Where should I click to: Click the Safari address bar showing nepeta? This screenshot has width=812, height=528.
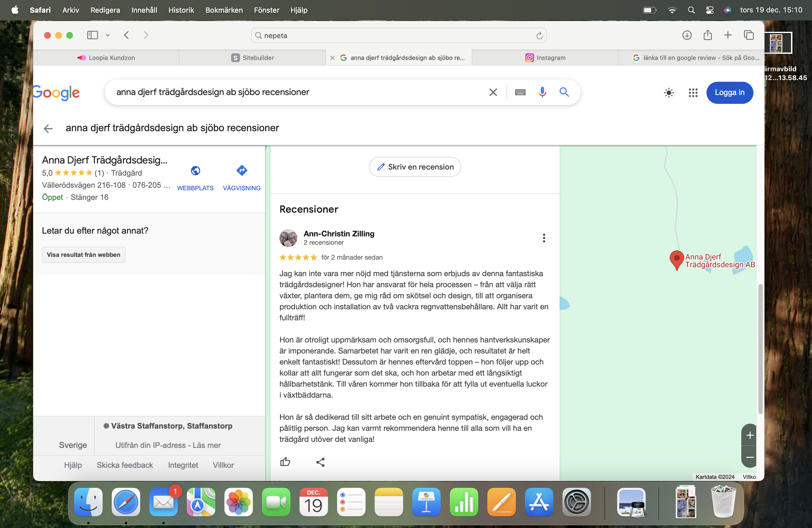(399, 35)
